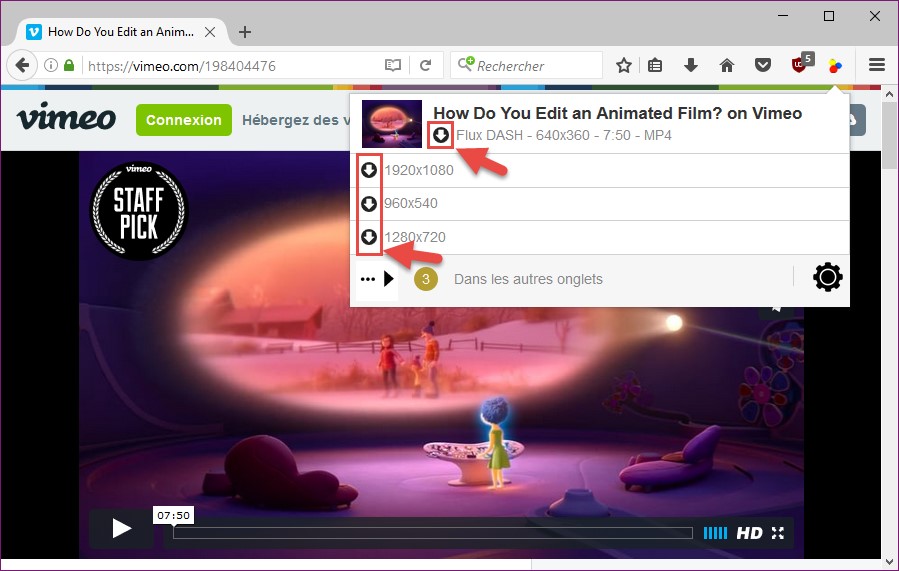Screen dimensions: 899x571
Task: Reload the current page
Action: 425,65
